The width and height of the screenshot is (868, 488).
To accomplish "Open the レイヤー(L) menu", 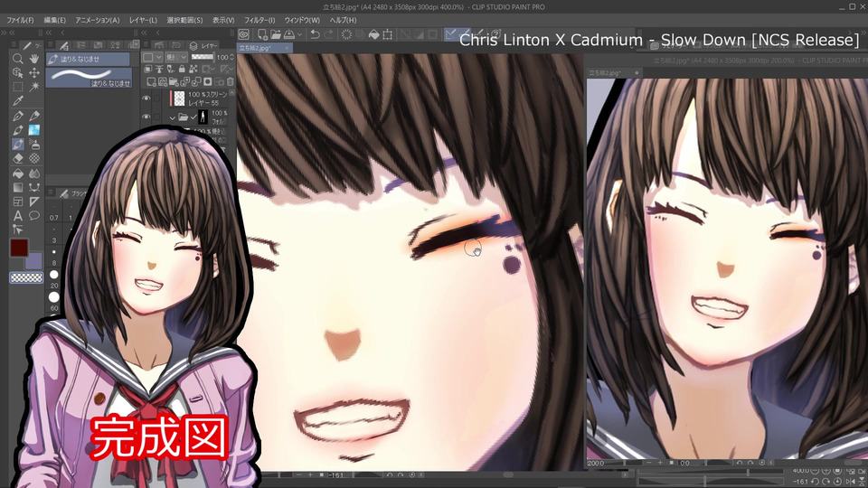I will click(x=143, y=20).
